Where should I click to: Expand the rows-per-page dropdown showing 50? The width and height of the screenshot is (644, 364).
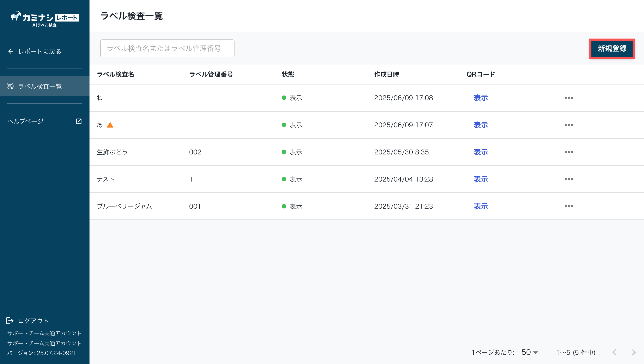529,352
